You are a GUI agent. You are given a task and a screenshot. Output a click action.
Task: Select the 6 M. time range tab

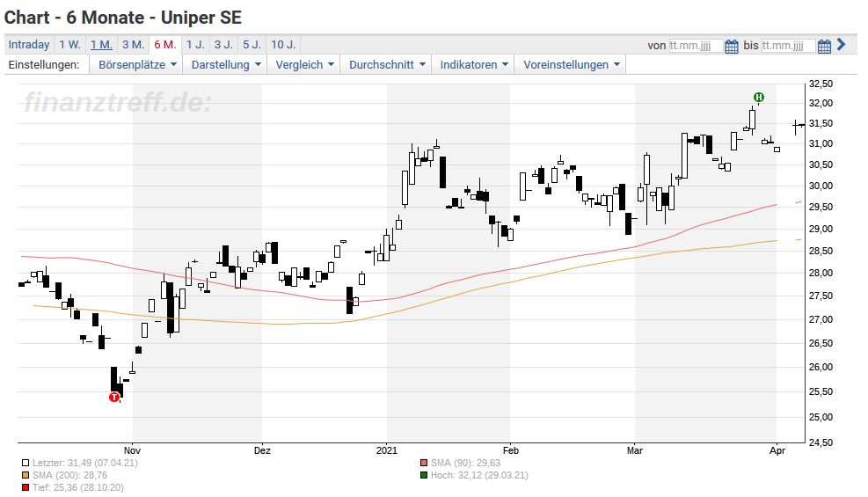click(x=165, y=45)
